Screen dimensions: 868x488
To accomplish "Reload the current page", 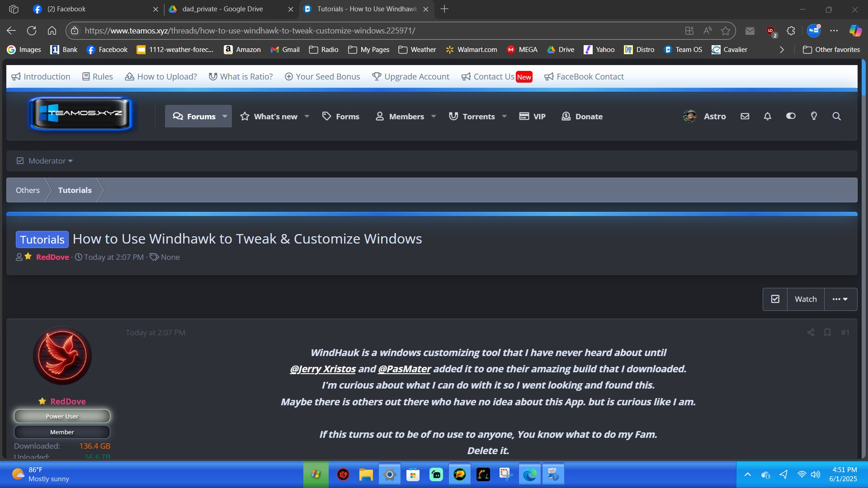I will click(32, 31).
